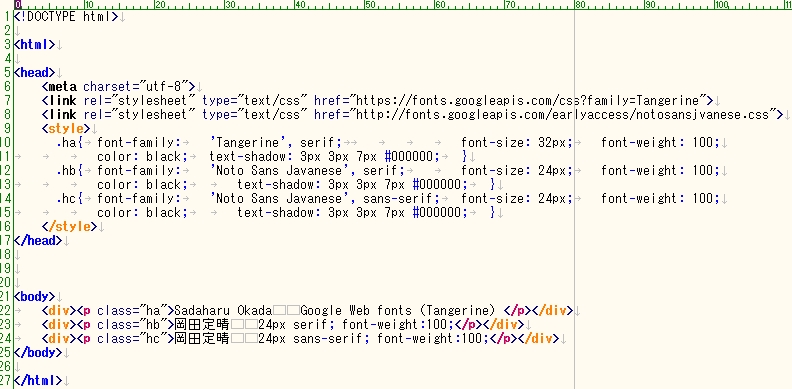Click class="hc" attribute in the body

132,338
